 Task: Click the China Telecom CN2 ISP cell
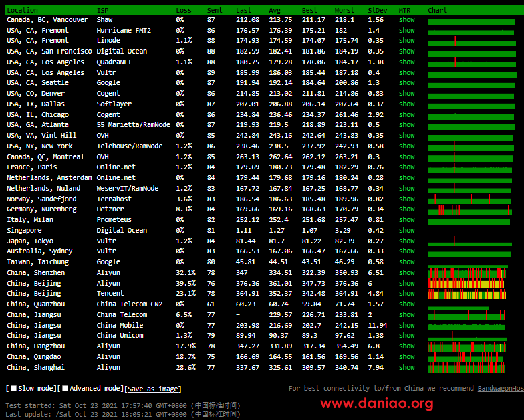coord(130,304)
